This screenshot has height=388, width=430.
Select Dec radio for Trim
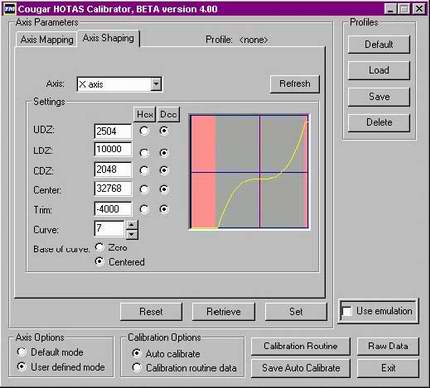pyautogui.click(x=163, y=209)
